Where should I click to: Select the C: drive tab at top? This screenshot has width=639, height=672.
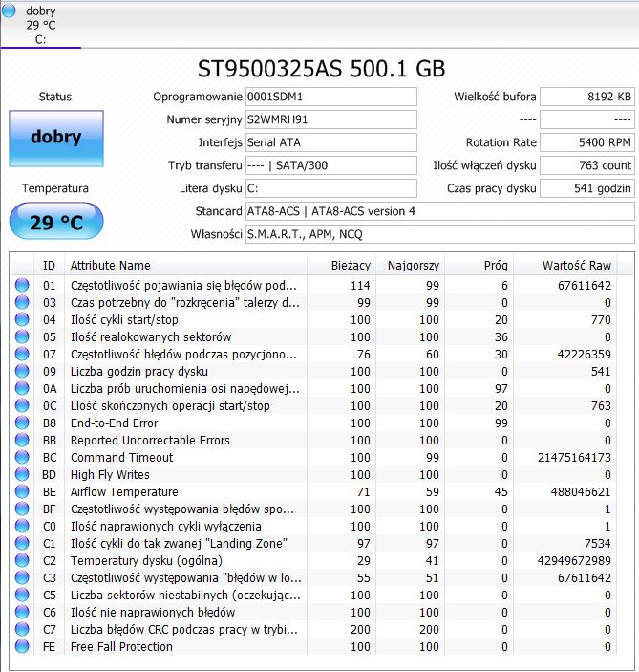tap(41, 24)
